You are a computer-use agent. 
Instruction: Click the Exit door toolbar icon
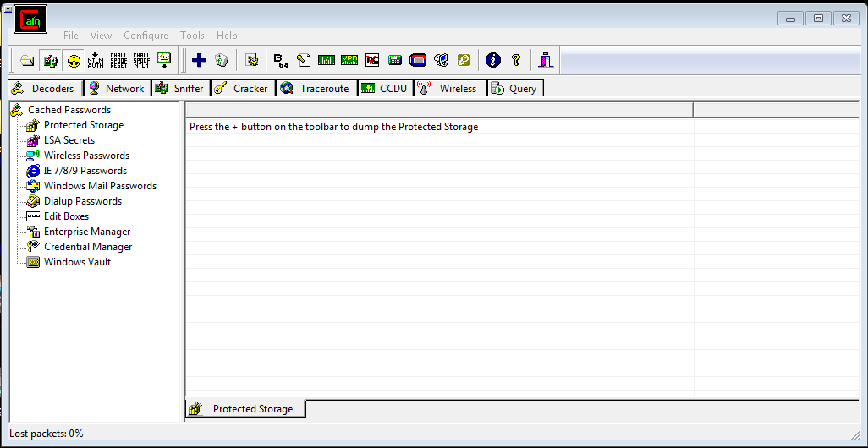tap(546, 60)
